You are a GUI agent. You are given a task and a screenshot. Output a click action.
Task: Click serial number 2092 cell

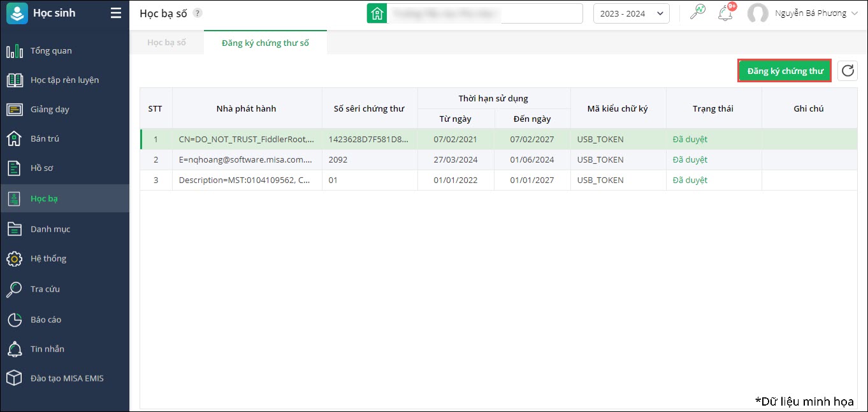click(x=370, y=159)
